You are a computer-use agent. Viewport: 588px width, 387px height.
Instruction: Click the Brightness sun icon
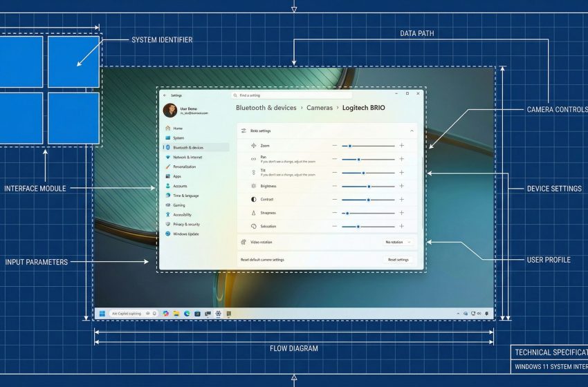pyautogui.click(x=253, y=186)
